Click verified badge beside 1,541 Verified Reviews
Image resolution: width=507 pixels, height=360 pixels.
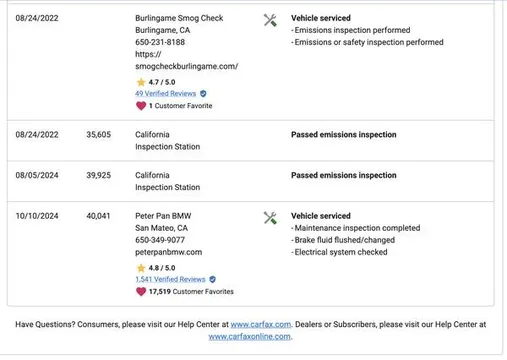tap(212, 279)
